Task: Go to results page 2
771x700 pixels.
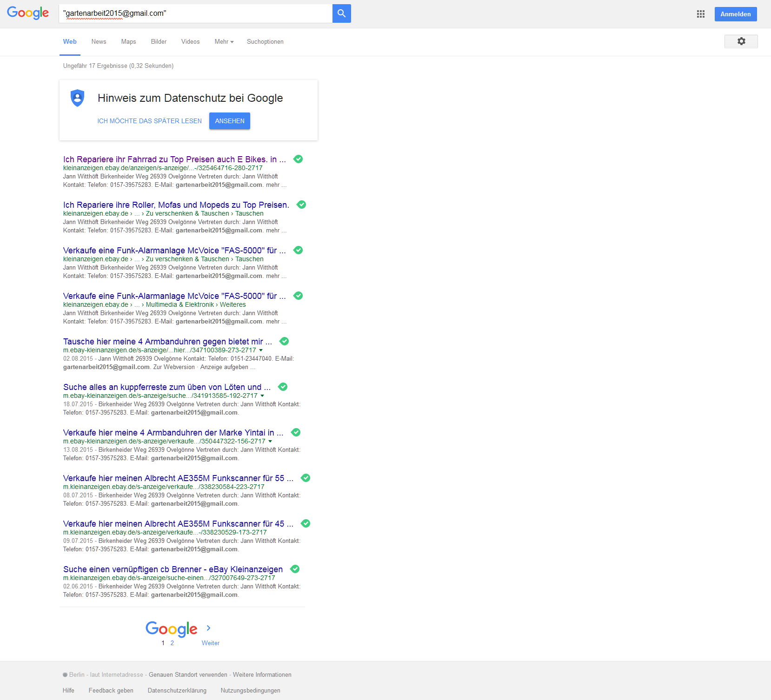Action: pyautogui.click(x=172, y=643)
